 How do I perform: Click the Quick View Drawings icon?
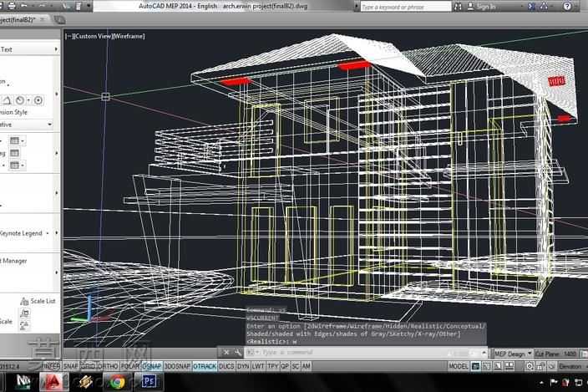tap(509, 366)
